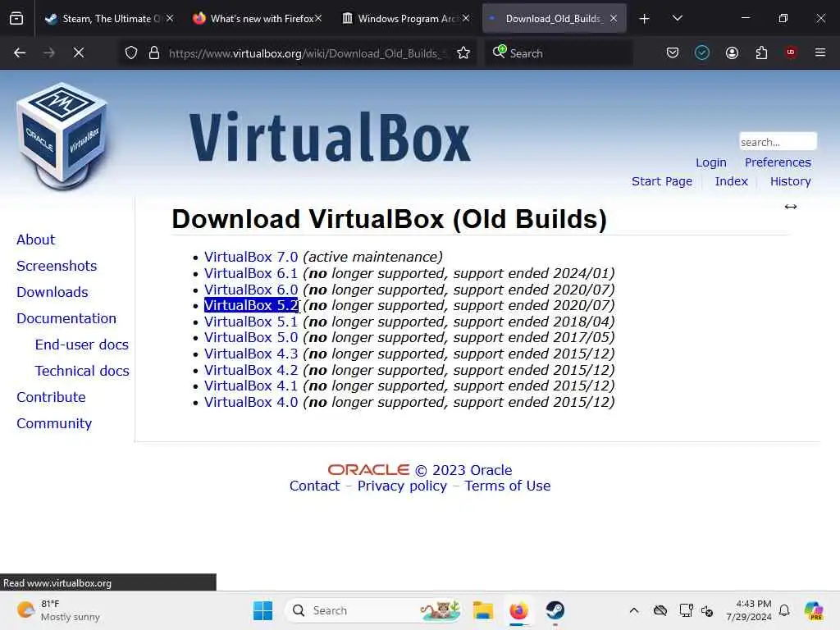Open the VirtualBox 6.0 link
840x630 pixels.
point(251,290)
